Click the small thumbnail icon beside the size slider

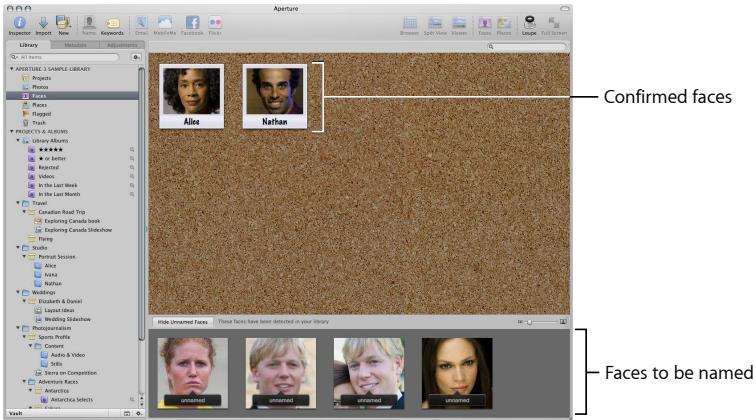pyautogui.click(x=520, y=322)
